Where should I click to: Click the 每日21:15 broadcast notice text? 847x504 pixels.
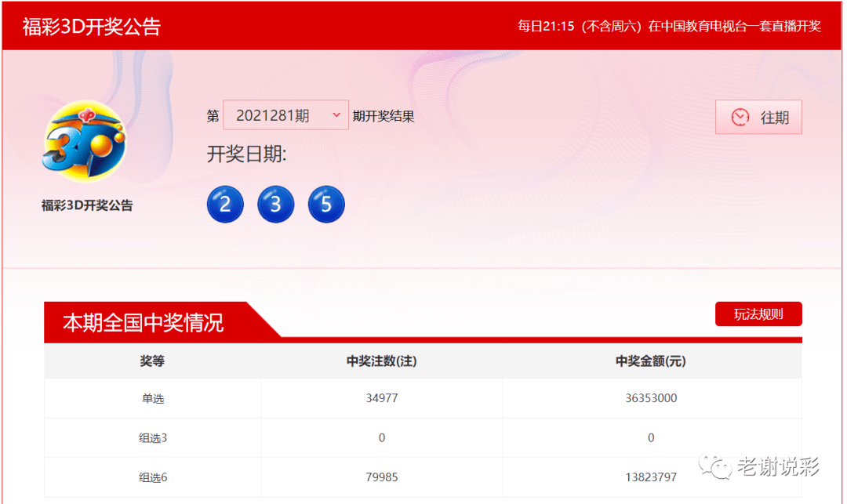click(669, 27)
